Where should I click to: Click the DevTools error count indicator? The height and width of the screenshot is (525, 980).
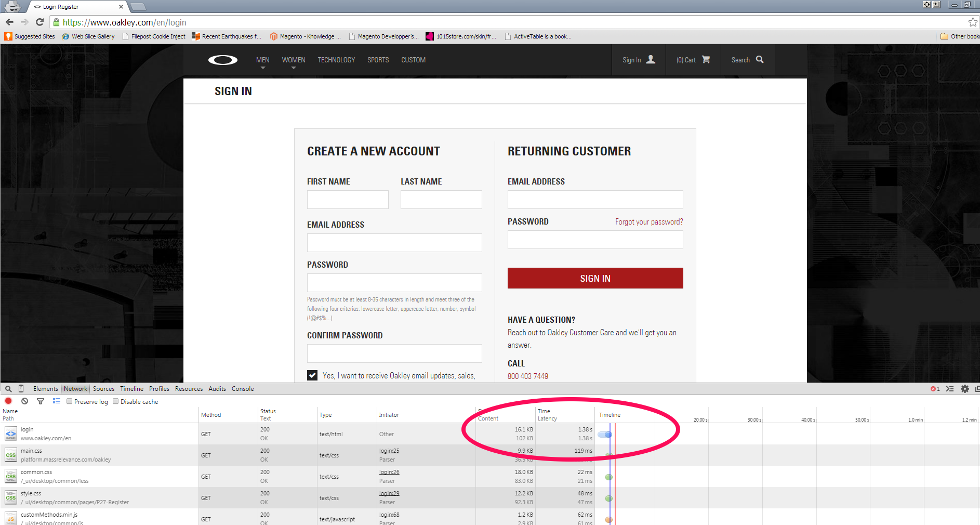click(x=935, y=389)
